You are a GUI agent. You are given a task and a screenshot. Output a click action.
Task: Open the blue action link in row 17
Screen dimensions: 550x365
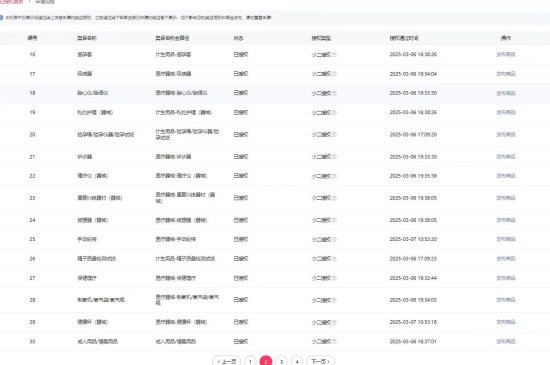[x=506, y=74]
